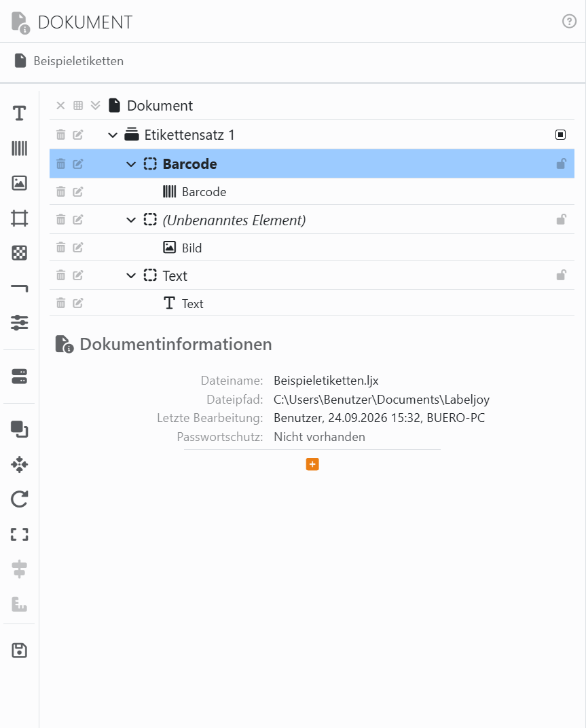
Task: Select the checkered pattern tool
Action: click(x=19, y=253)
